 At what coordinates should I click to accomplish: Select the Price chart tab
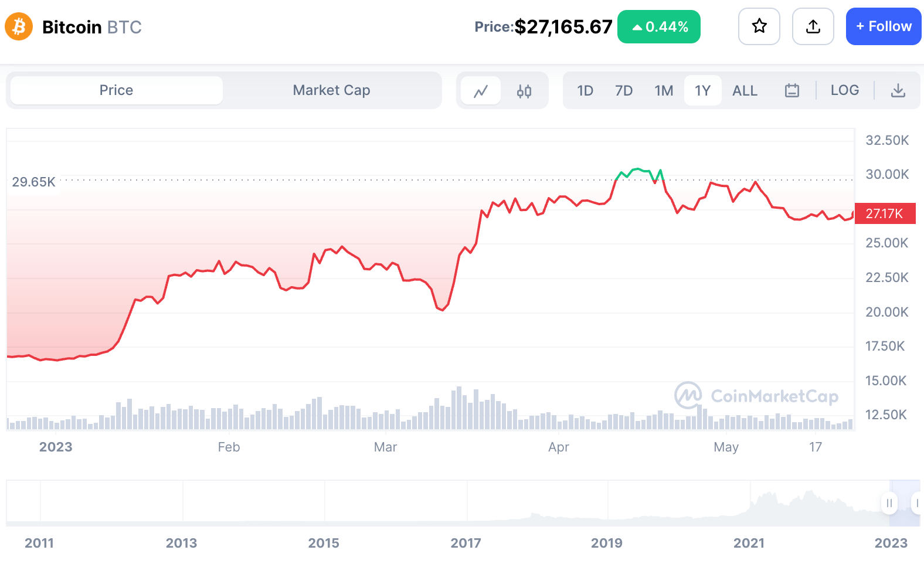click(x=116, y=90)
